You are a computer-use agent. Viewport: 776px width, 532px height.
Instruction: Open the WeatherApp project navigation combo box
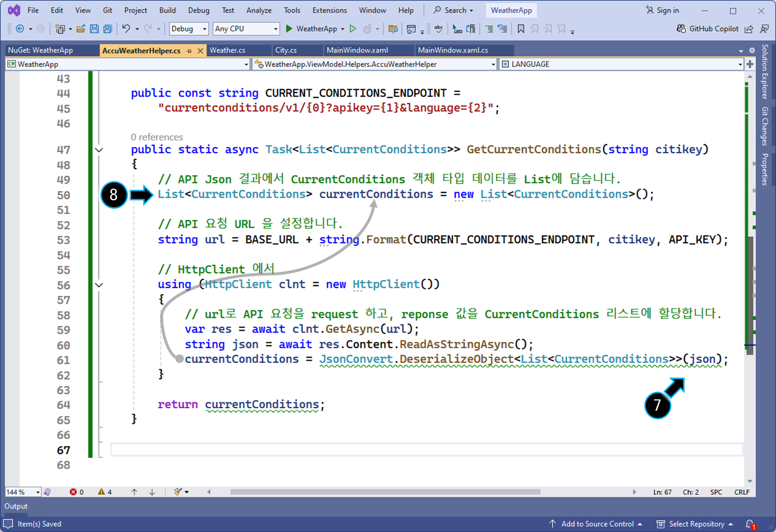(128, 64)
